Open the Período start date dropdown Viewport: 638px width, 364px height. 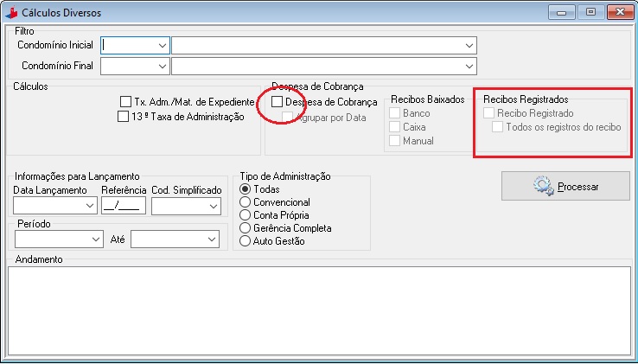[x=94, y=239]
